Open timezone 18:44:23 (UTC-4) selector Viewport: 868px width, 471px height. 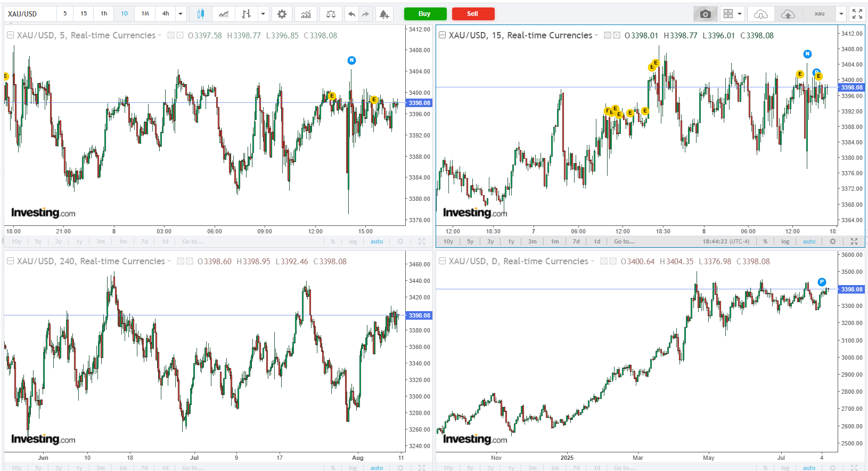[726, 241]
